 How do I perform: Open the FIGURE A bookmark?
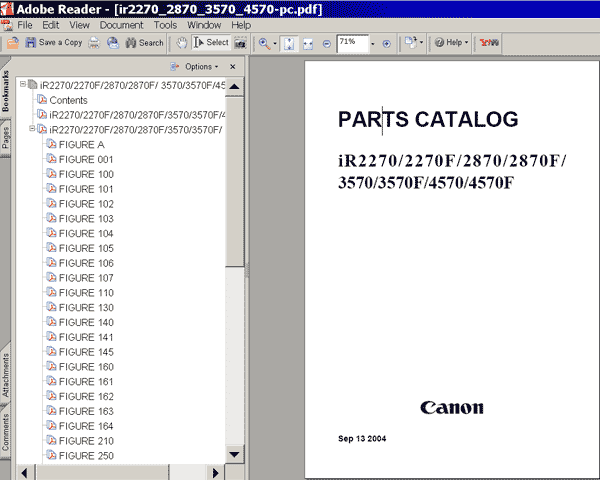pyautogui.click(x=82, y=145)
